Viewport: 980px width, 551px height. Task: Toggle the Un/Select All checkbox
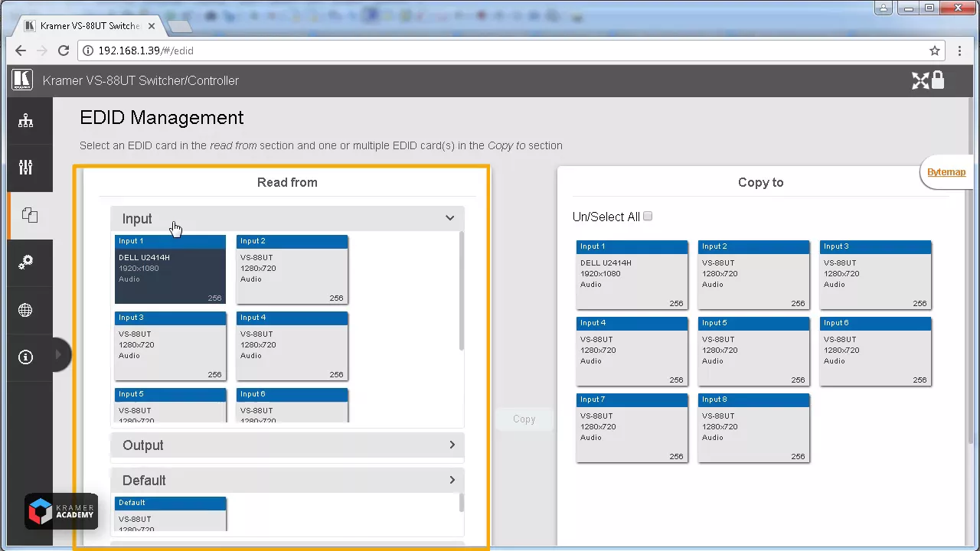(648, 217)
